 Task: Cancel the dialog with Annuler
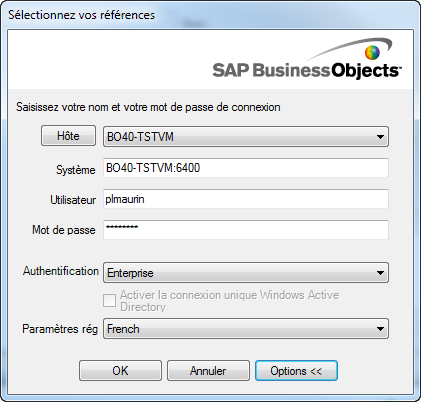pos(208,371)
